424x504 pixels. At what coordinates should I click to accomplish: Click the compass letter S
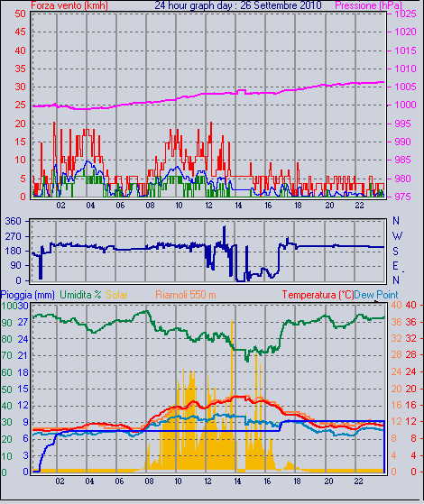coord(396,251)
